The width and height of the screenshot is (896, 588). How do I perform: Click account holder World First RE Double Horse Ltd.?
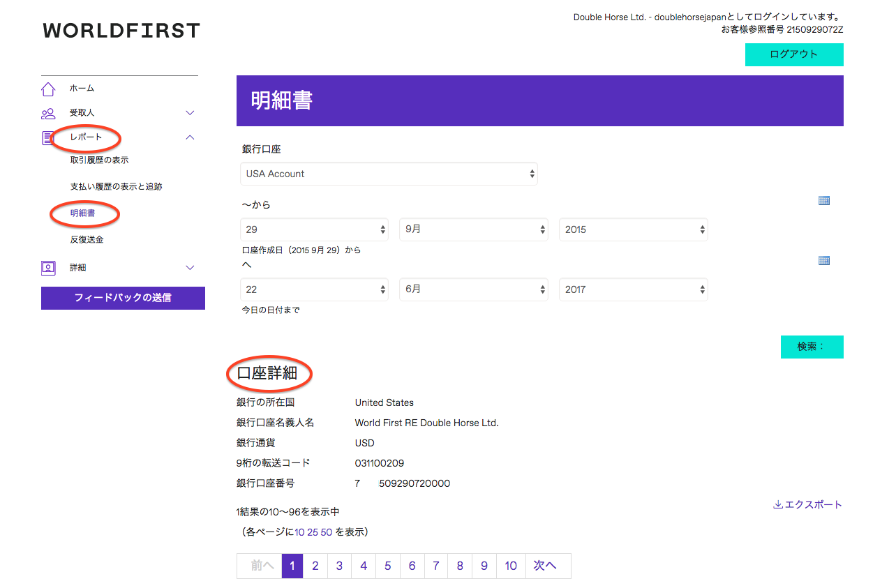coord(427,423)
